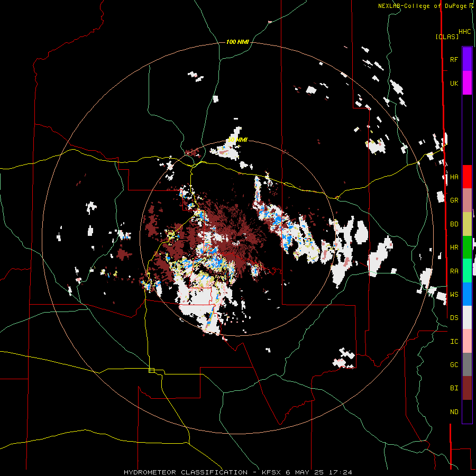
Task: Select the BD olive-yellow legend swatch
Action: click(467, 224)
